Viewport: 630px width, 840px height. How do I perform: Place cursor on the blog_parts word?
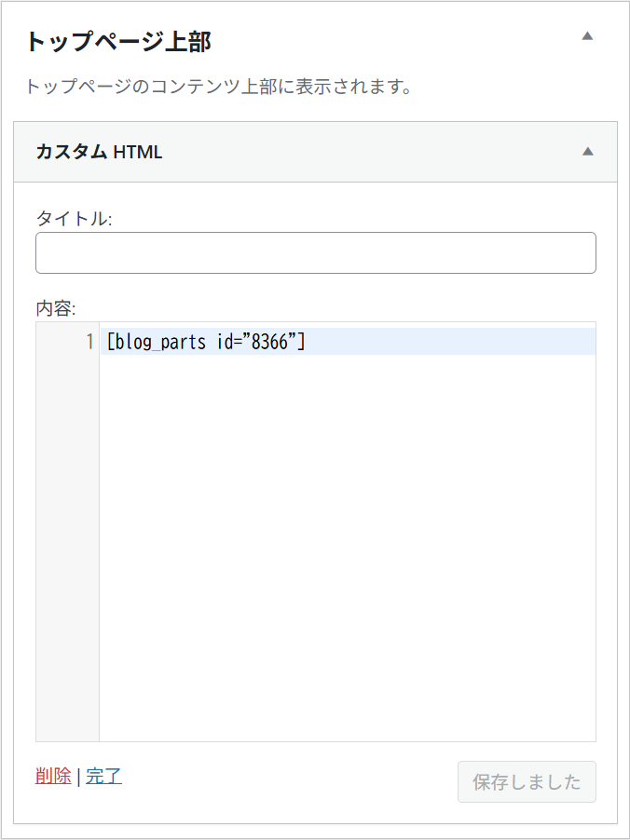[160, 343]
